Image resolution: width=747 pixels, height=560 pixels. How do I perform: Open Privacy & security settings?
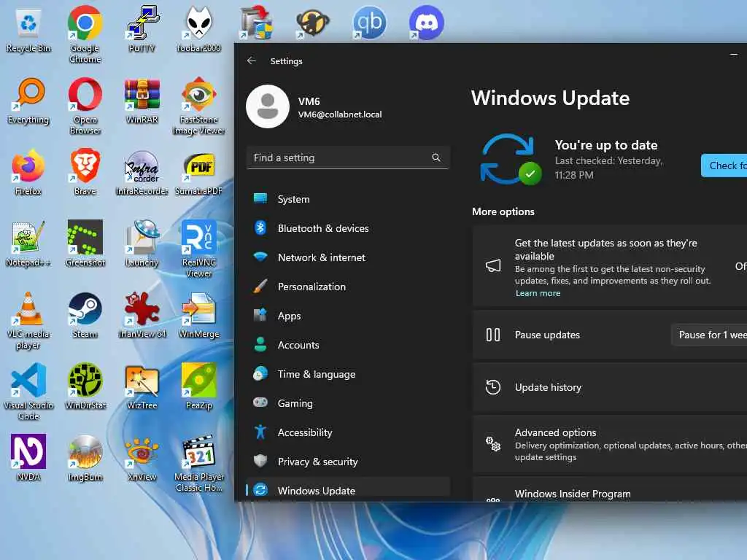point(348,462)
